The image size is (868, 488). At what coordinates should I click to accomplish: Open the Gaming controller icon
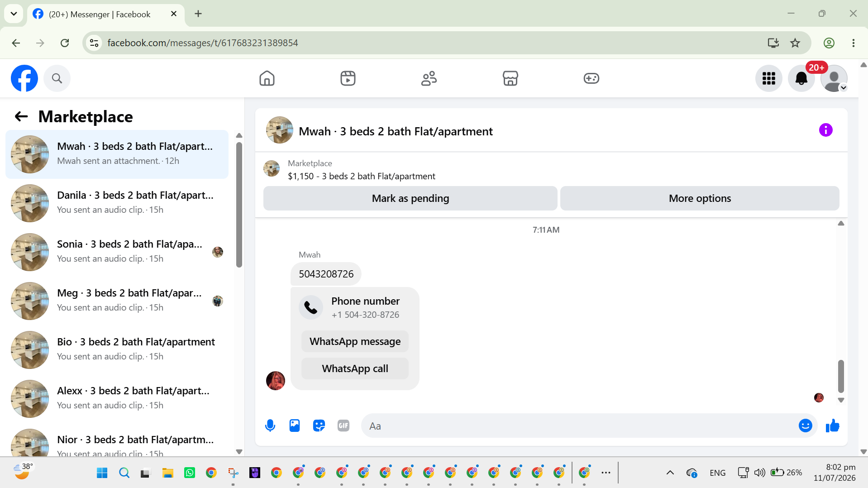click(591, 78)
